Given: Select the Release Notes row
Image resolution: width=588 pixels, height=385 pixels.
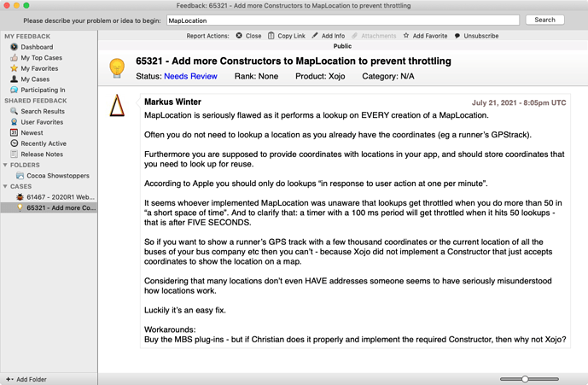Looking at the screenshot, I should (x=49, y=154).
